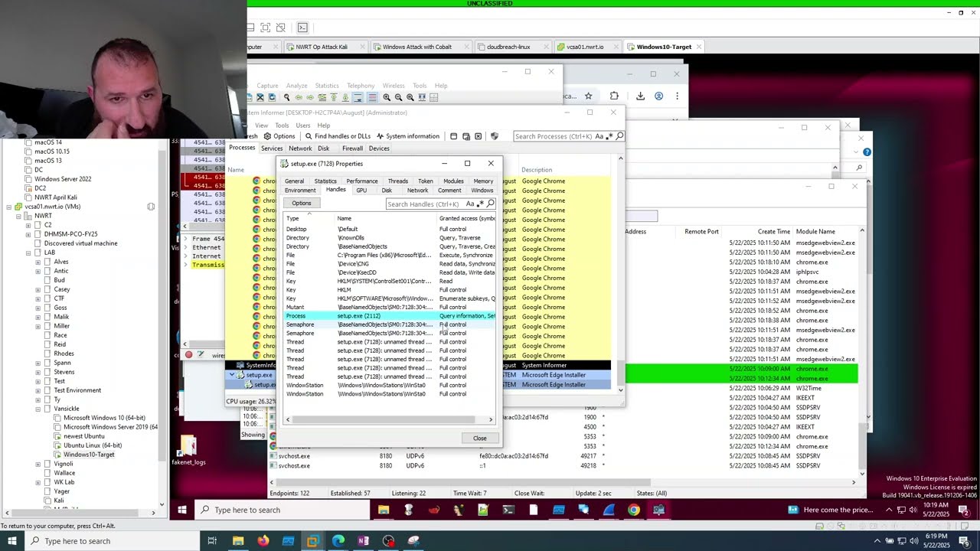Expand the Antic folder in VM tree
Image resolution: width=980 pixels, height=551 pixels.
[38, 271]
